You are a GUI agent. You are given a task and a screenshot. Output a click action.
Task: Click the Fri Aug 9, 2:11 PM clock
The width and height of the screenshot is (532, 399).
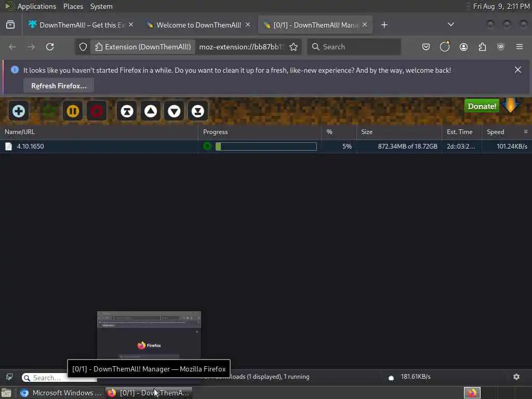[x=501, y=6]
